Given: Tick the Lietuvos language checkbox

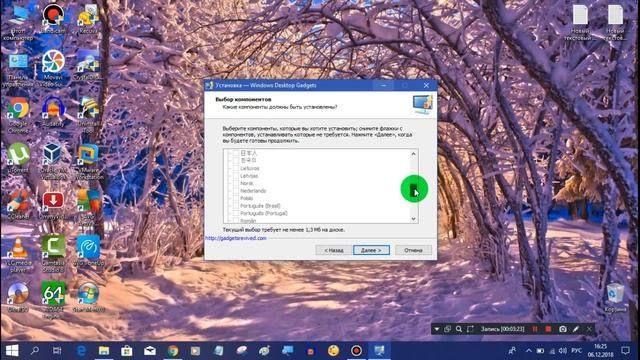Looking at the screenshot, I should pyautogui.click(x=236, y=168).
